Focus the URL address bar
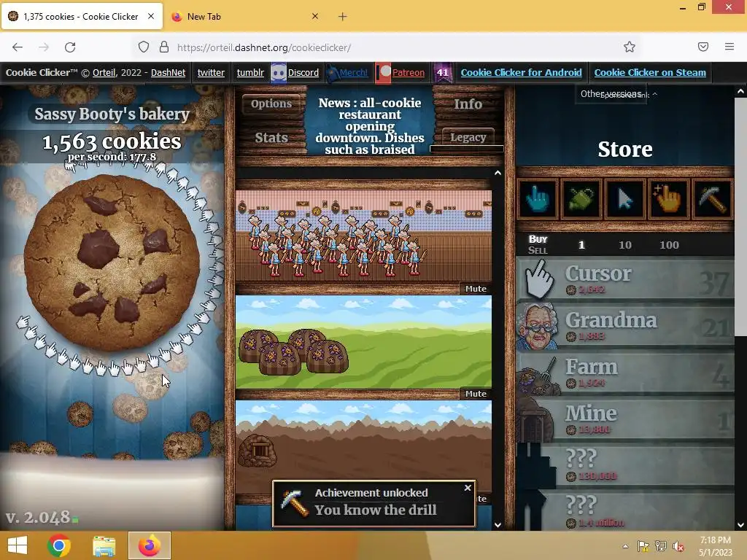 [391, 47]
